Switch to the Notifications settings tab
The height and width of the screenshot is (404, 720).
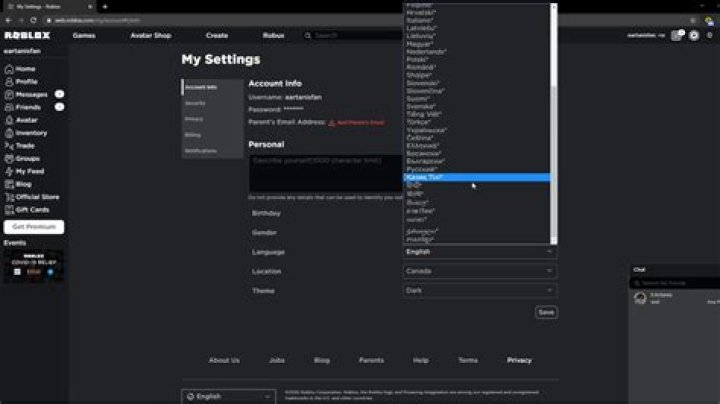pos(212,151)
